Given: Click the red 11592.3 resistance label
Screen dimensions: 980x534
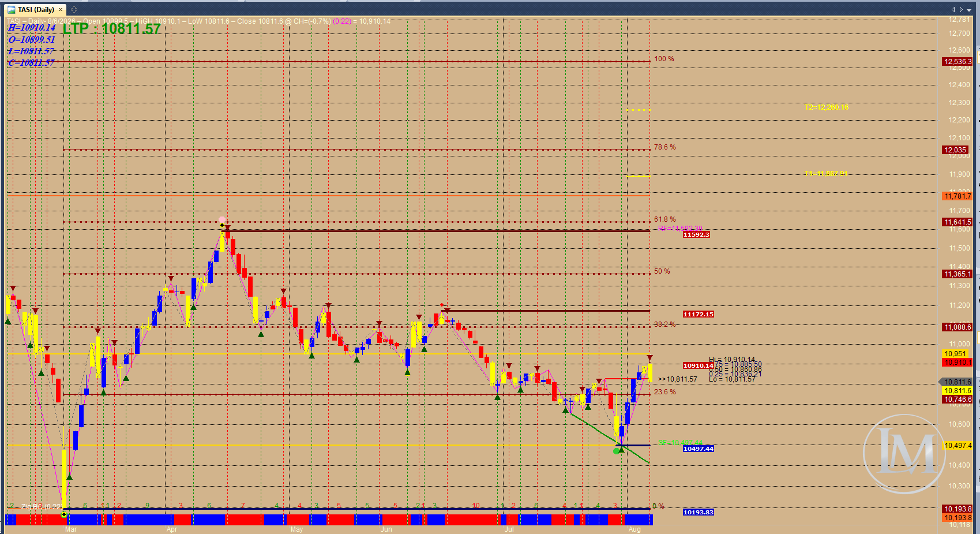Looking at the screenshot, I should (x=696, y=235).
